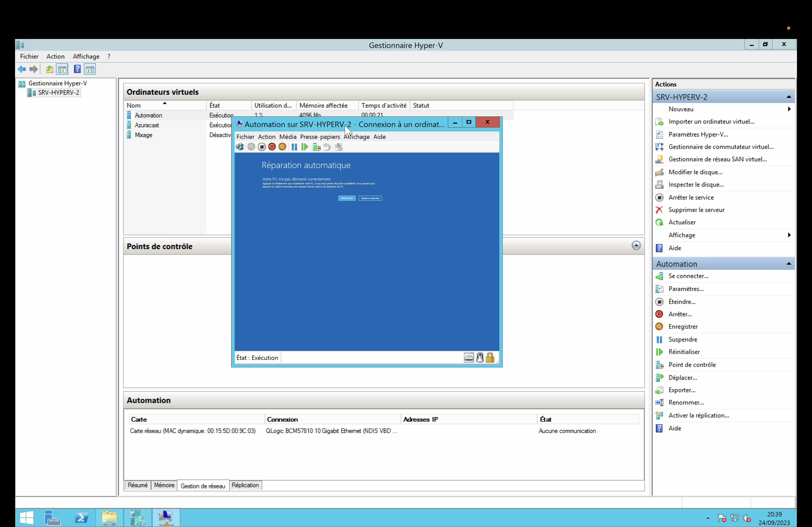Click the orange Save state icon in VM toolbar

(282, 147)
